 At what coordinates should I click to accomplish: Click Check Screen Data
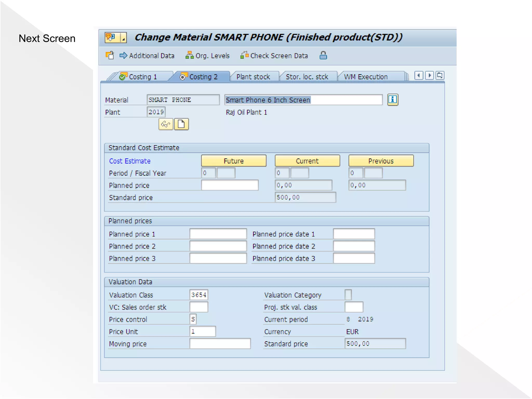tap(274, 56)
